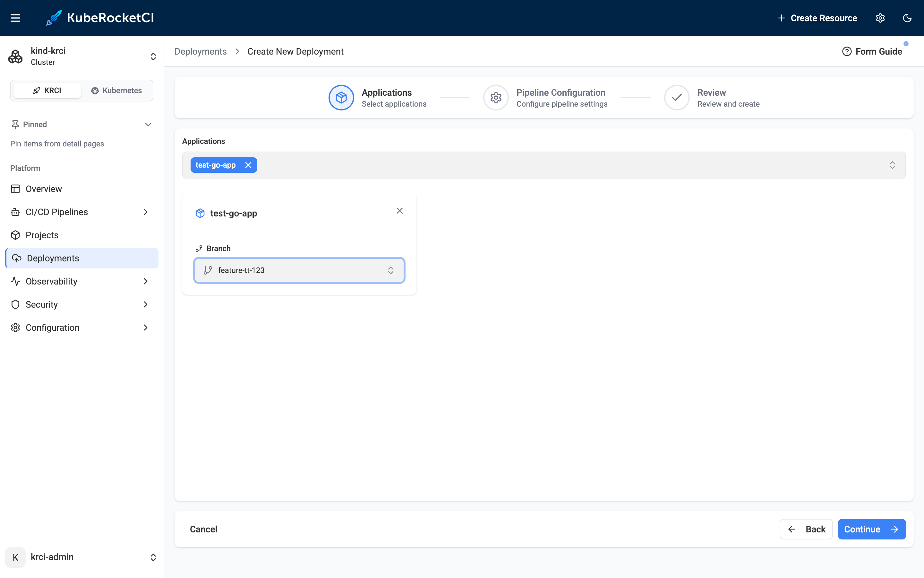Screen dimensions: 924x578
Task: Expand Security chevron
Action: point(145,304)
